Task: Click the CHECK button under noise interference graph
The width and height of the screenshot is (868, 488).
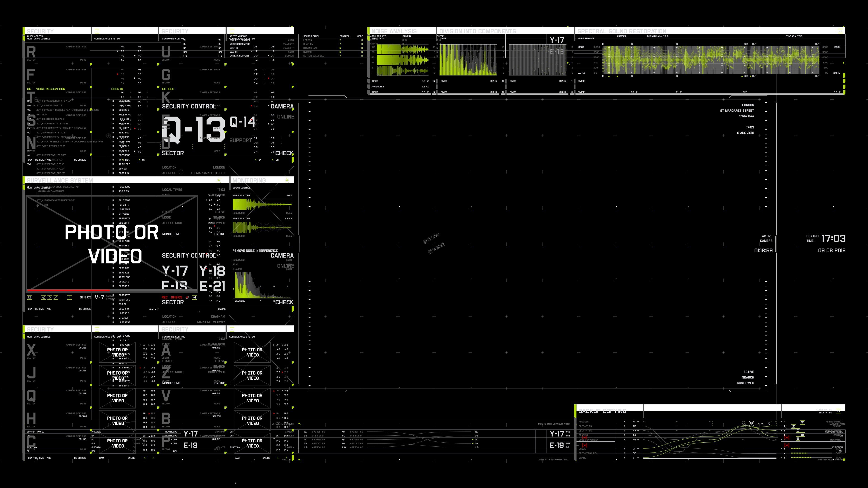Action: (284, 303)
